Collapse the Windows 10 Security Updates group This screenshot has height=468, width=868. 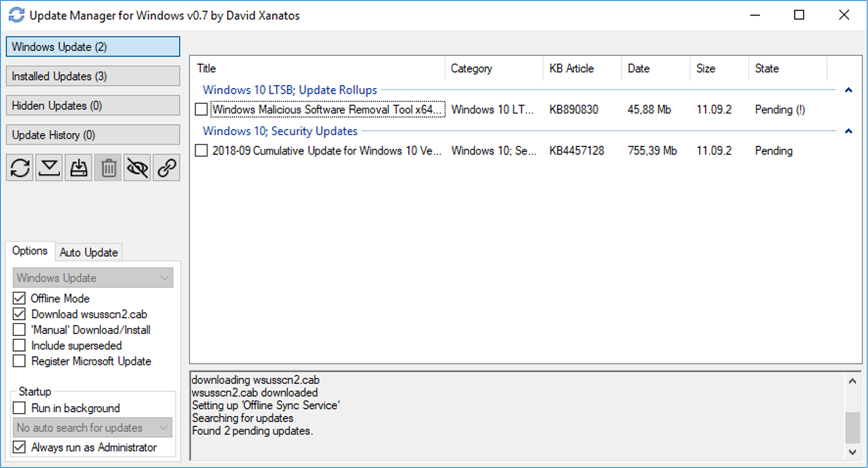[848, 131]
